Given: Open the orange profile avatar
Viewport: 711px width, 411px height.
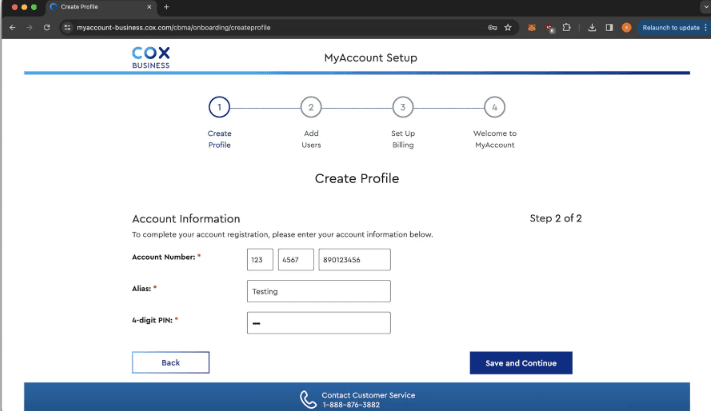Looking at the screenshot, I should pyautogui.click(x=626, y=28).
